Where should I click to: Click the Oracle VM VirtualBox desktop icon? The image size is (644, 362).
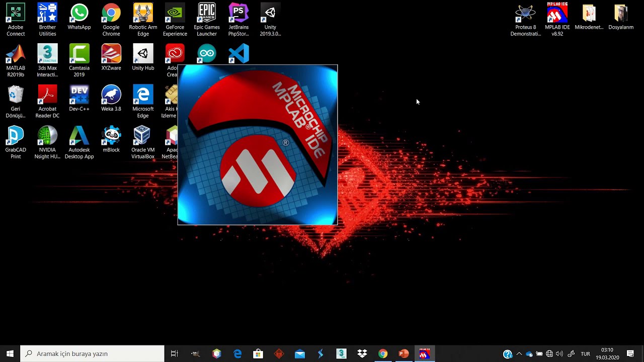[x=143, y=143]
